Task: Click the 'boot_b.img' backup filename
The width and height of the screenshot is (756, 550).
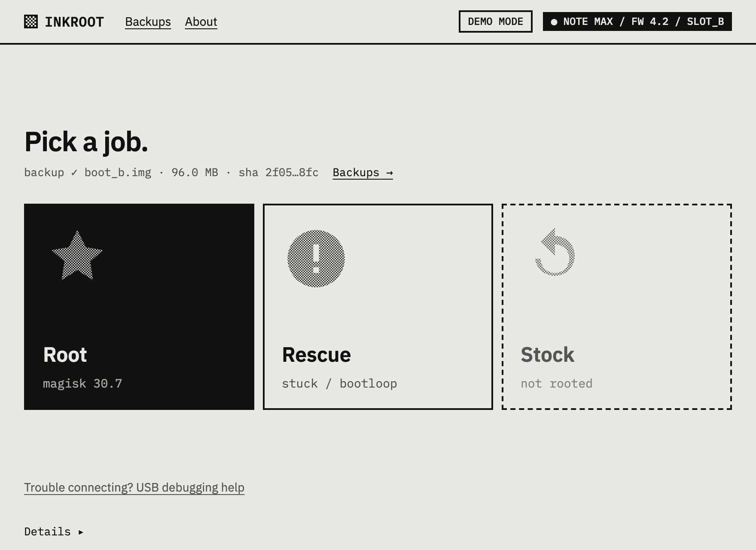Action: (x=118, y=172)
